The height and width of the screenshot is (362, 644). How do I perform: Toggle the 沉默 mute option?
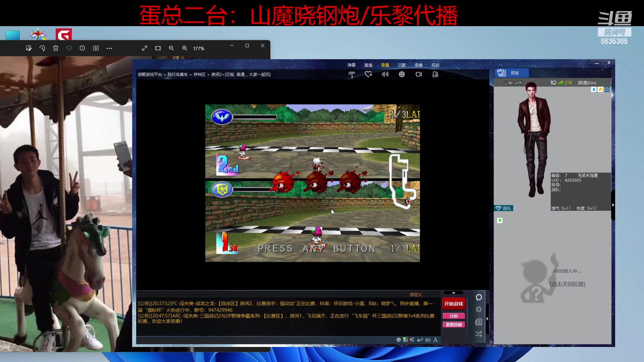(401, 65)
